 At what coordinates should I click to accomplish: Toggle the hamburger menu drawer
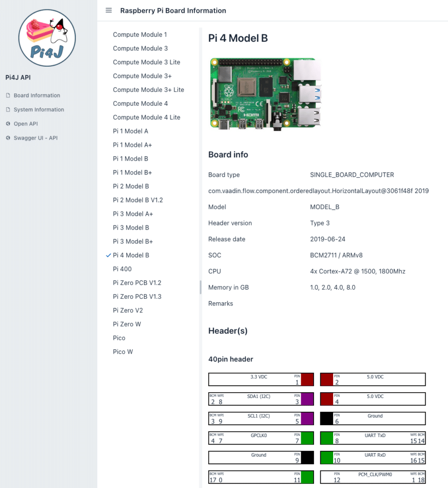point(109,10)
